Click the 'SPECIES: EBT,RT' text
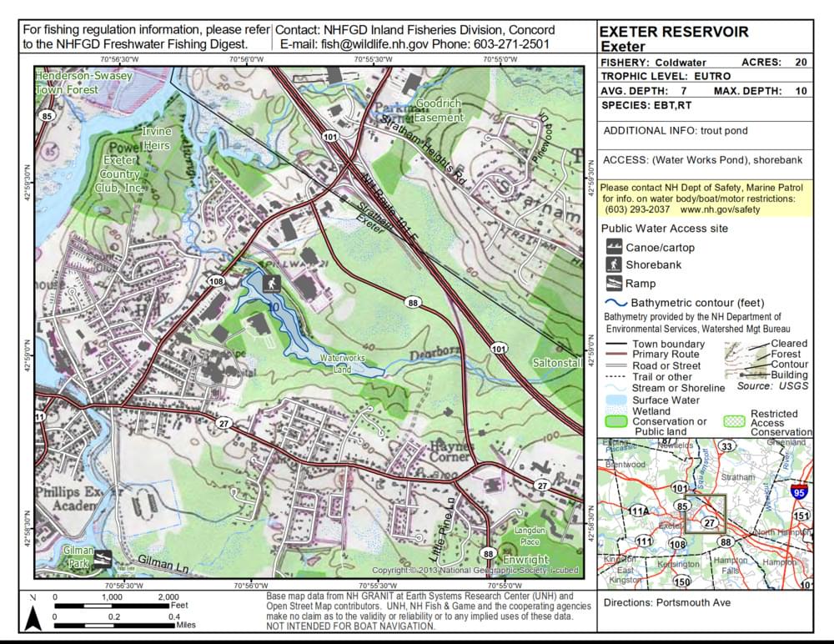 click(646, 105)
